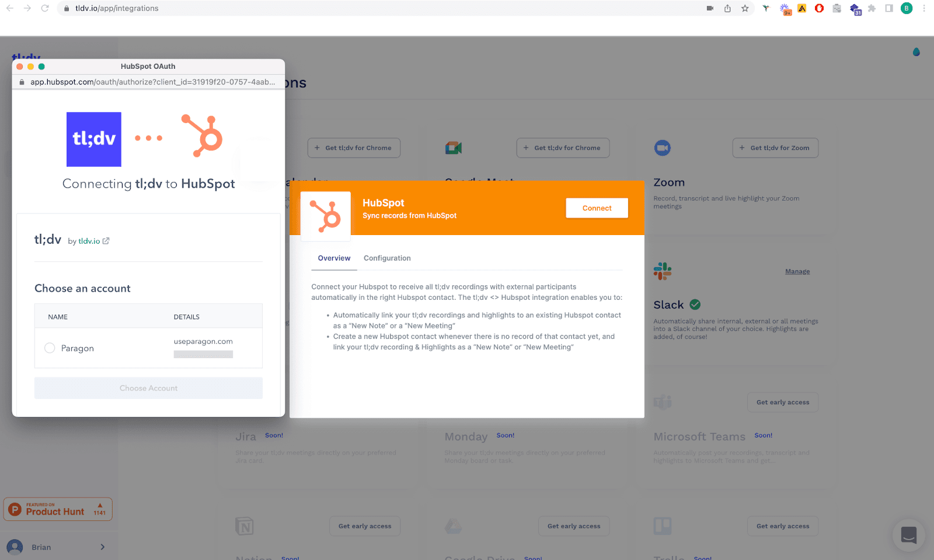Open the Manage link for Slack
Viewport: 934px width, 560px height.
[x=797, y=271]
